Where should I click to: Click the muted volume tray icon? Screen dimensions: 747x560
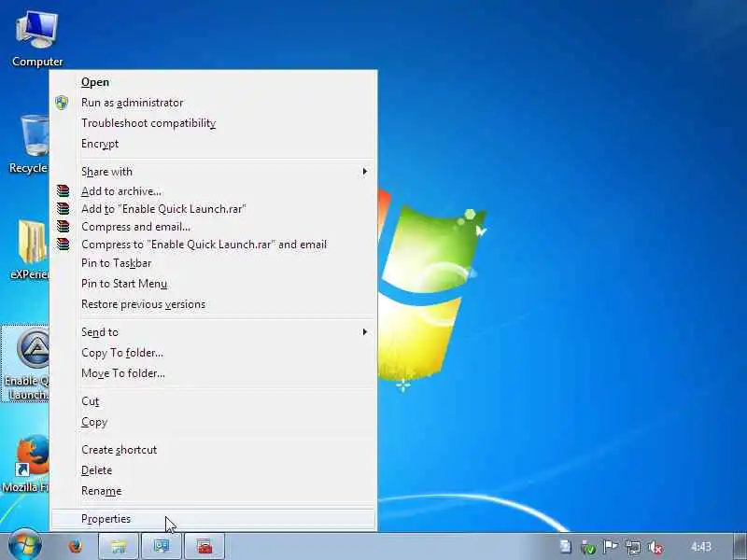pyautogui.click(x=655, y=548)
